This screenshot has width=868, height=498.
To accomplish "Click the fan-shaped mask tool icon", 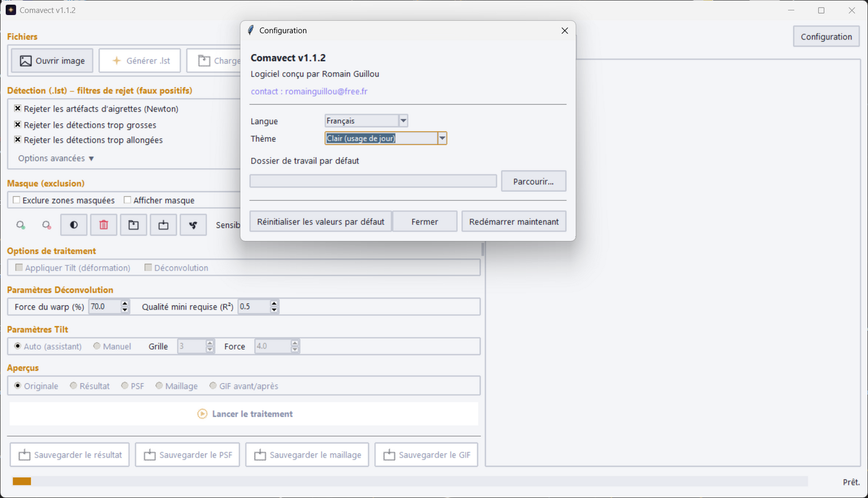I will pos(193,225).
